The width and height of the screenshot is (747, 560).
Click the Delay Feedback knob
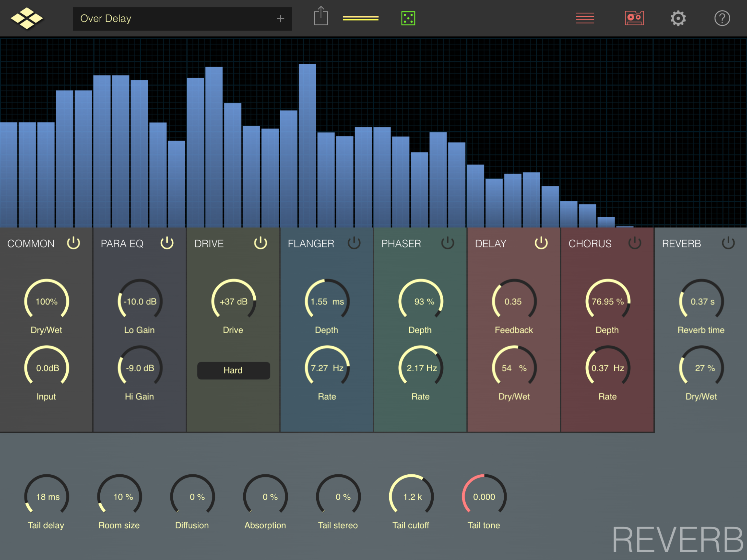click(x=514, y=301)
